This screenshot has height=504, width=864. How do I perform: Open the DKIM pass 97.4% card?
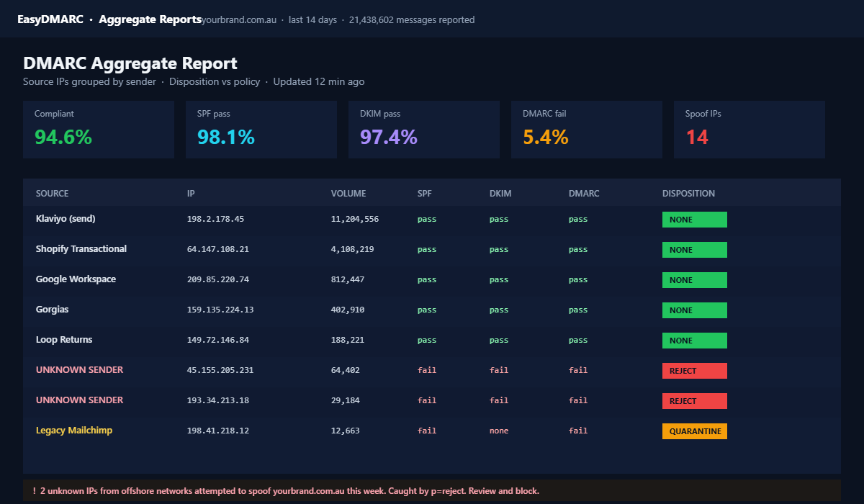pyautogui.click(x=424, y=130)
